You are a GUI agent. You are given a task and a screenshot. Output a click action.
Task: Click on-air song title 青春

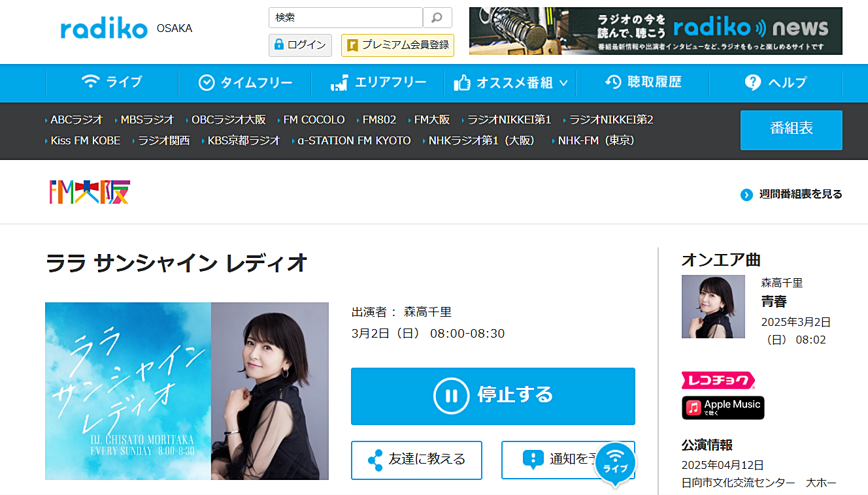(x=775, y=302)
